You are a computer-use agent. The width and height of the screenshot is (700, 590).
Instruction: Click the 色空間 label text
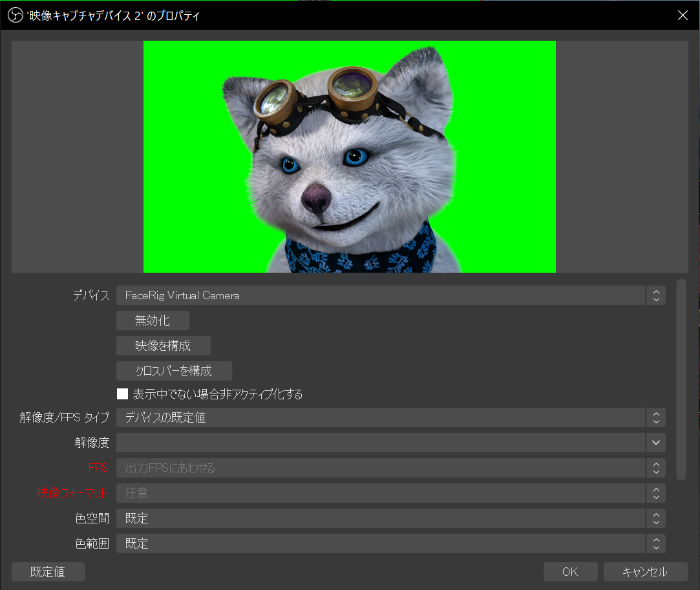[92, 518]
